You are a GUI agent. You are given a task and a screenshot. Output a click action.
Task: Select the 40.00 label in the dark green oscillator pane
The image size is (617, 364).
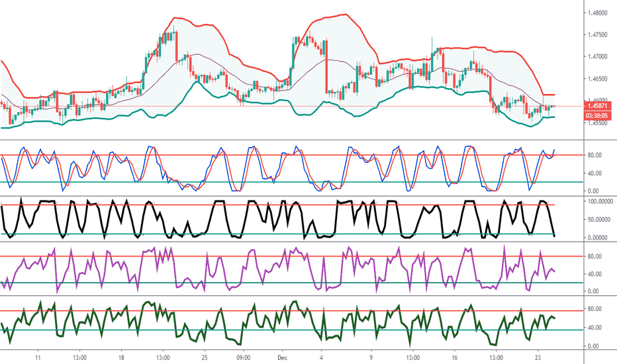point(594,328)
